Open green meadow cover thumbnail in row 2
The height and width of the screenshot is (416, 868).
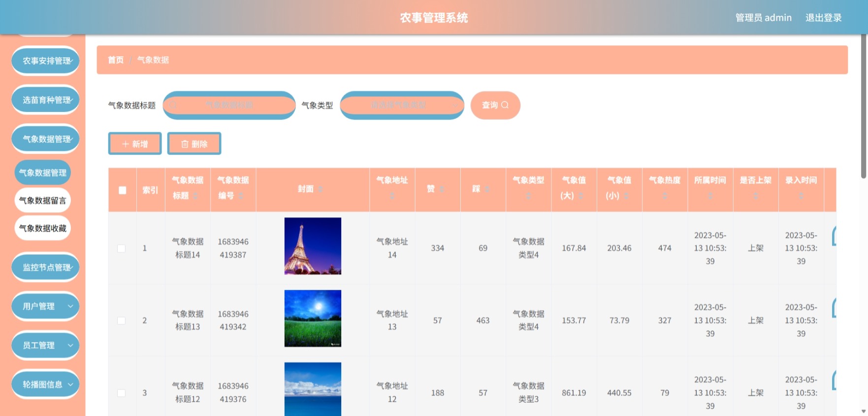click(x=313, y=318)
